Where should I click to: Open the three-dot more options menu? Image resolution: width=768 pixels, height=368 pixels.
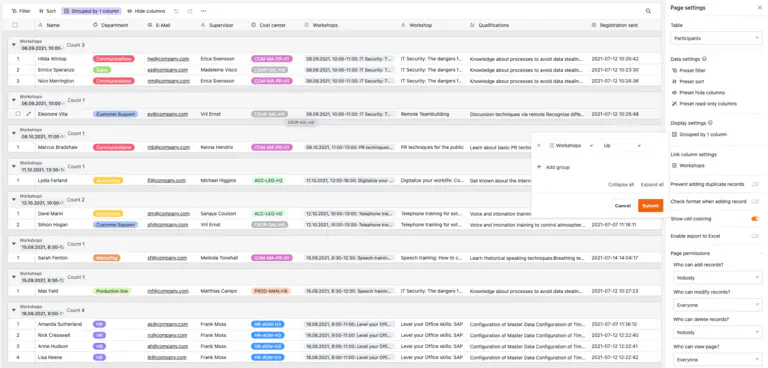tap(203, 11)
